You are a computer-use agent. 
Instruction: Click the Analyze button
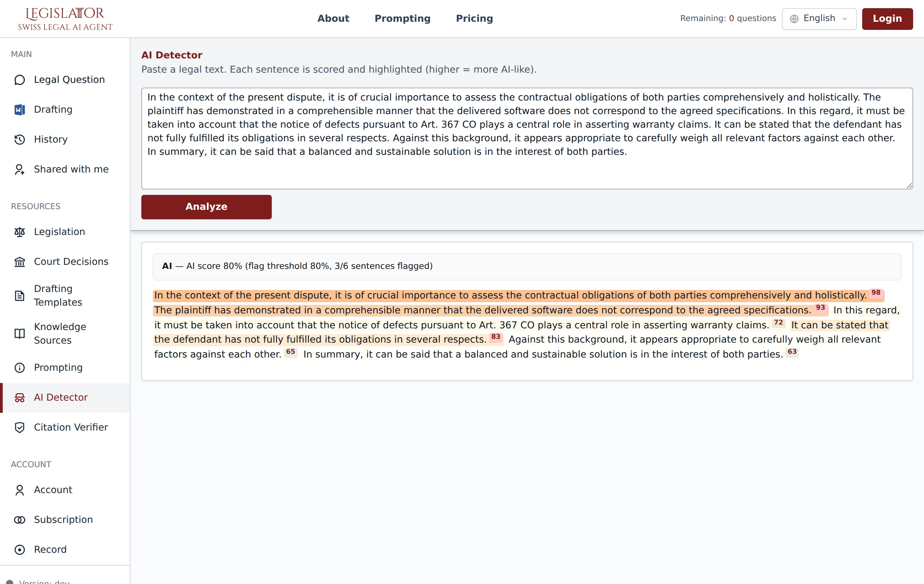pyautogui.click(x=207, y=207)
